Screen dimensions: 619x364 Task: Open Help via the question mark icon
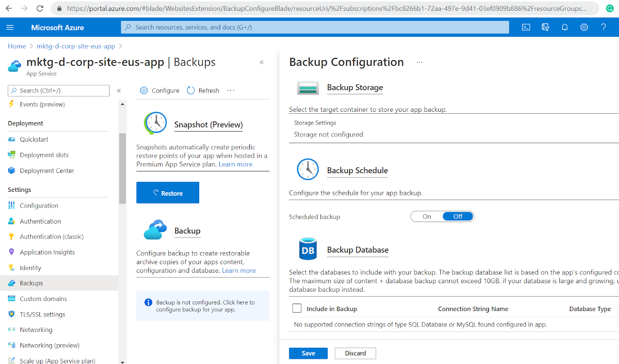tap(603, 27)
